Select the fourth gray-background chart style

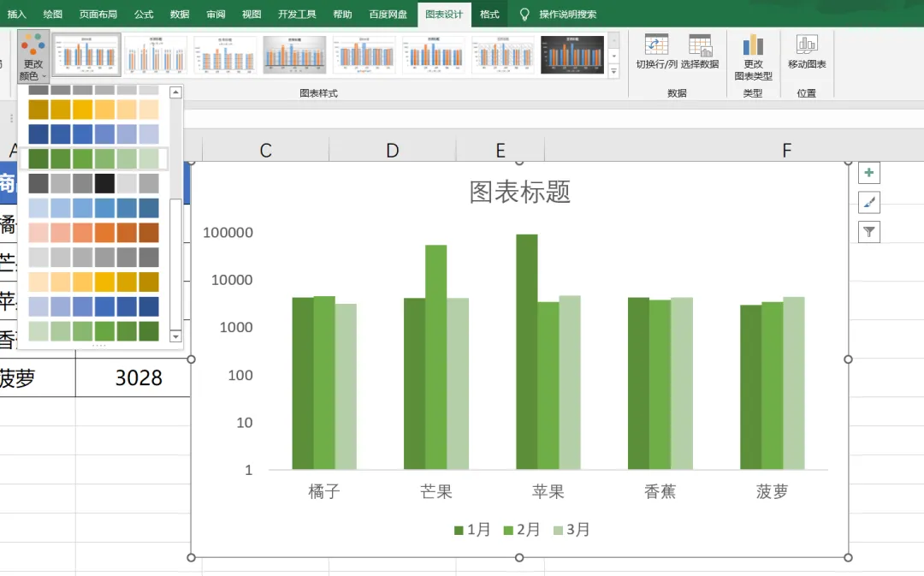[x=294, y=55]
